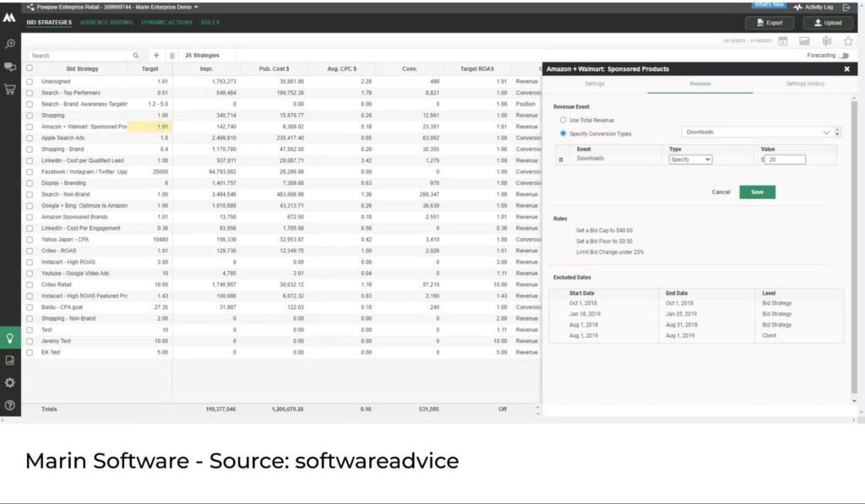Open the settings gear sidebar icon
Screen dimensions: 865x504
(10, 382)
